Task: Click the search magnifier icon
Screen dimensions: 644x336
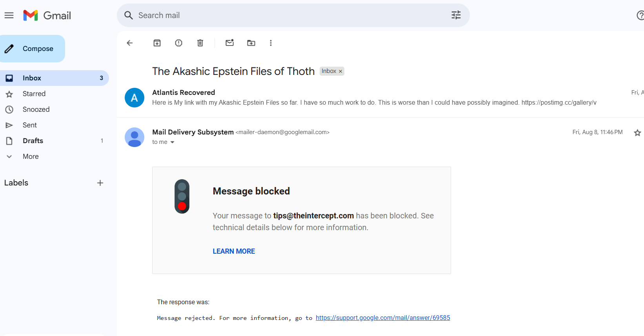Action: click(128, 15)
